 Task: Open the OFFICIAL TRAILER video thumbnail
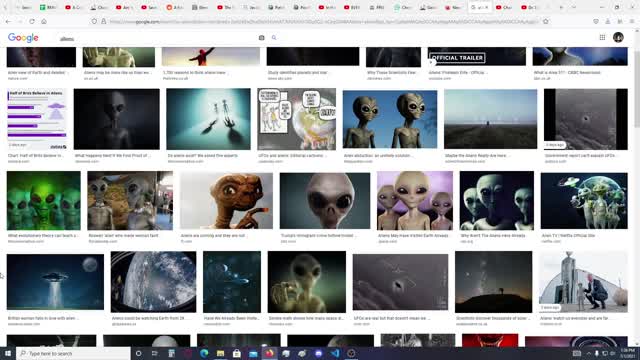tap(477, 56)
